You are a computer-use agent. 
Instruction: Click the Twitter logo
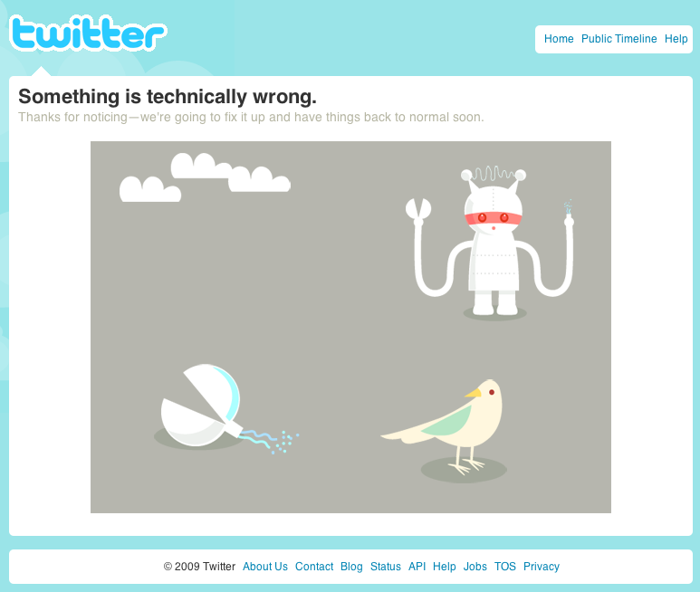[88, 33]
